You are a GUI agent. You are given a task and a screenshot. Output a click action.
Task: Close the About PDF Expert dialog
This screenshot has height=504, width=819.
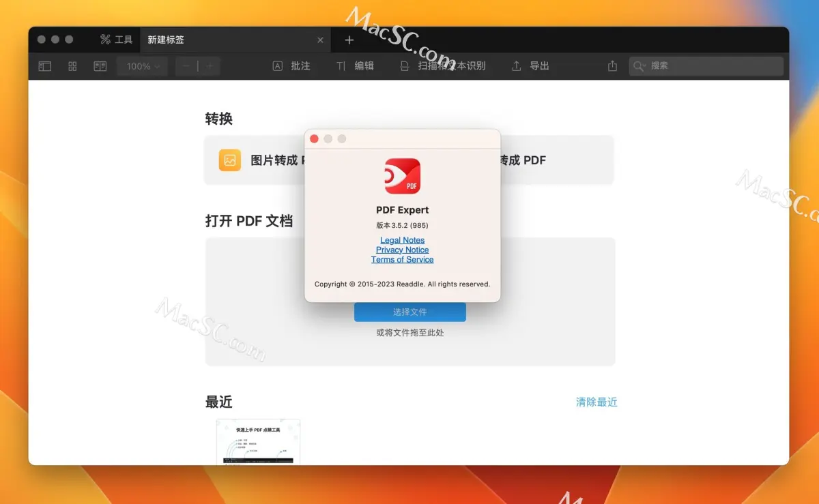pos(314,138)
